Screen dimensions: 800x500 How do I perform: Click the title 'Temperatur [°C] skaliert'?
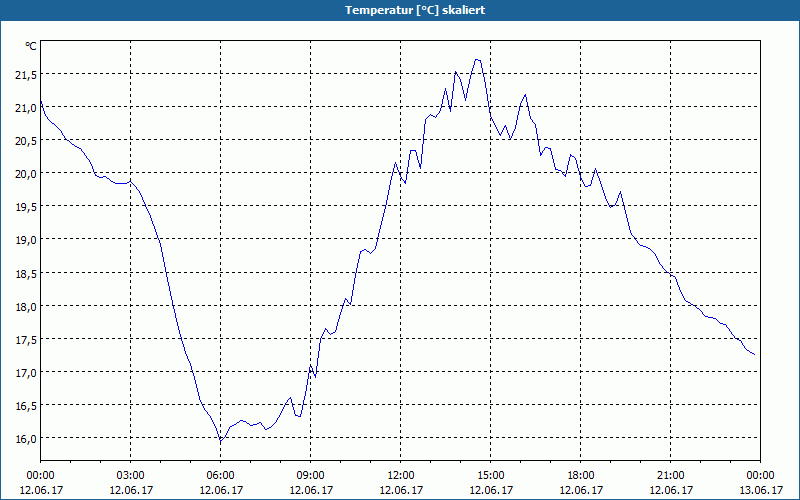415,10
